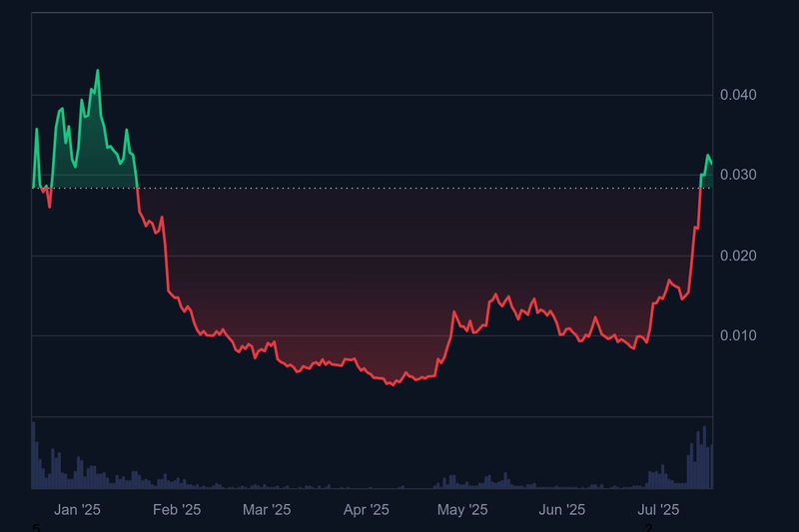Click the 0.030 price axis label
The image size is (799, 532).
click(x=737, y=176)
